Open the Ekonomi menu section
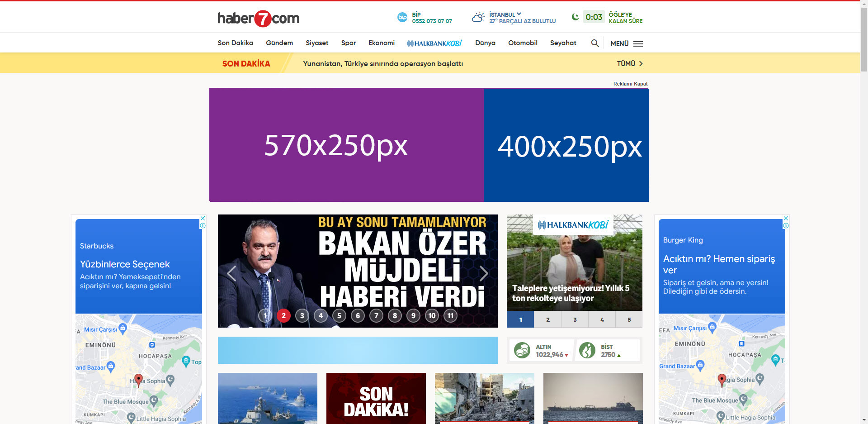 [381, 43]
